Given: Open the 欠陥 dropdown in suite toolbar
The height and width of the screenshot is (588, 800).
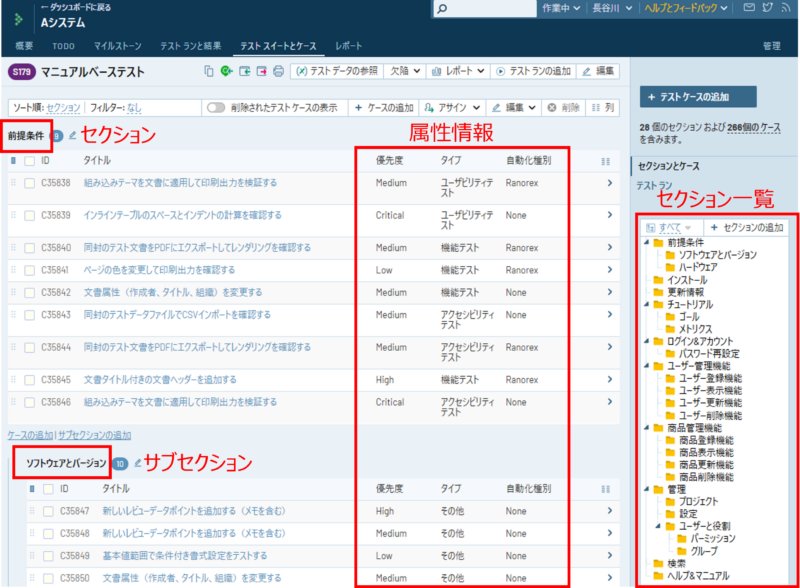Looking at the screenshot, I should 405,71.
